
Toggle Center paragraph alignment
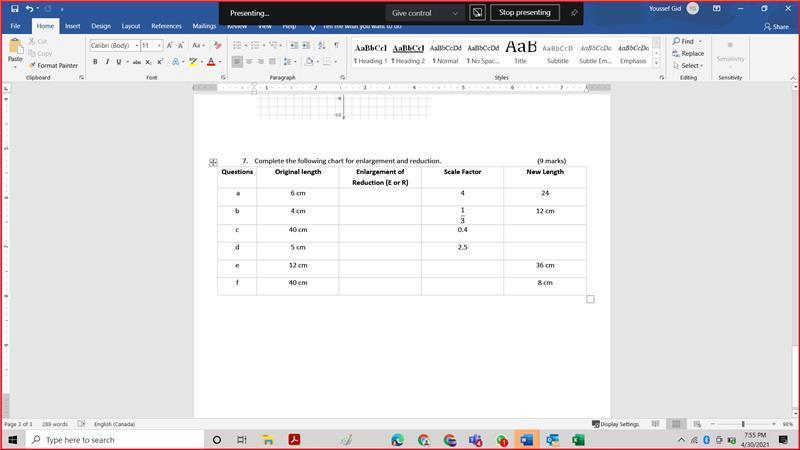click(x=249, y=62)
